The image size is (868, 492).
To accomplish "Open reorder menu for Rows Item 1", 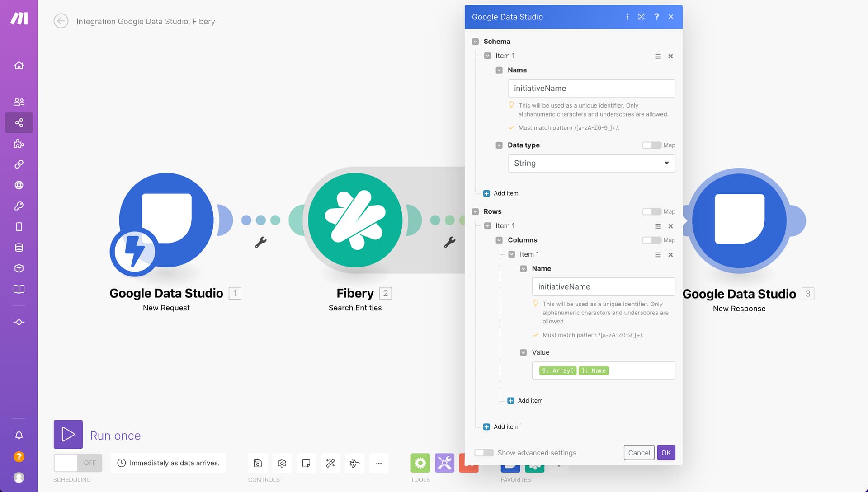I will [658, 226].
